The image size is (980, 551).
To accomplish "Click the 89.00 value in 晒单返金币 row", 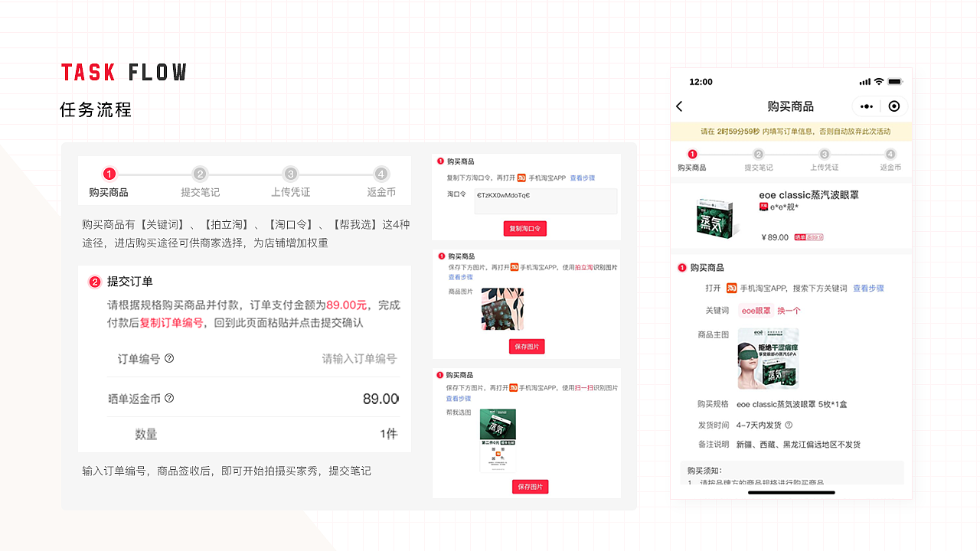I will tap(381, 399).
